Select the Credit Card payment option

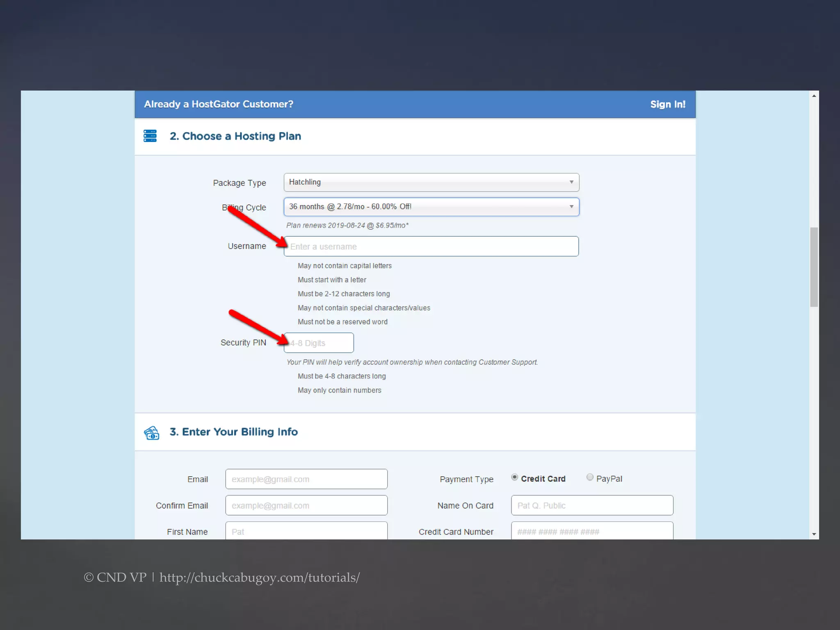coord(514,477)
